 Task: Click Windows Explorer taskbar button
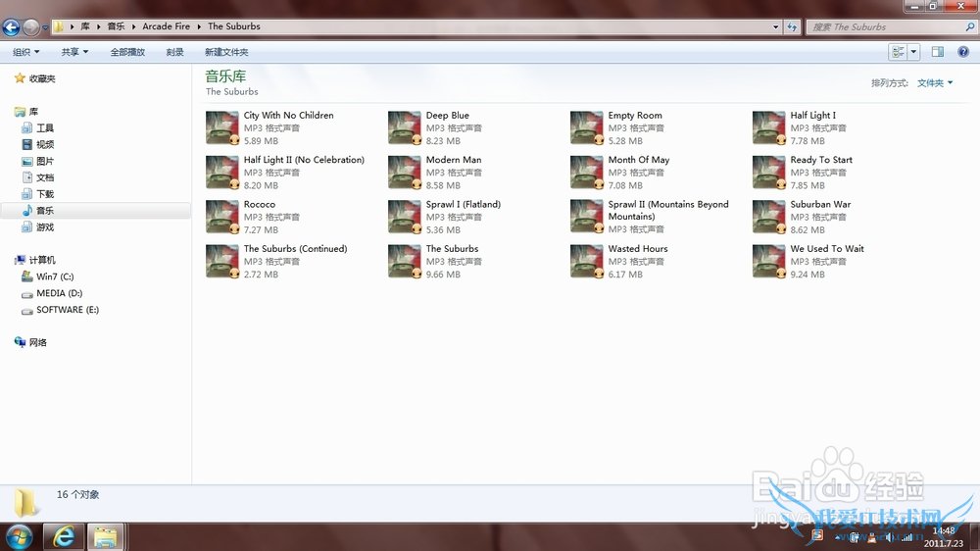[x=105, y=537]
